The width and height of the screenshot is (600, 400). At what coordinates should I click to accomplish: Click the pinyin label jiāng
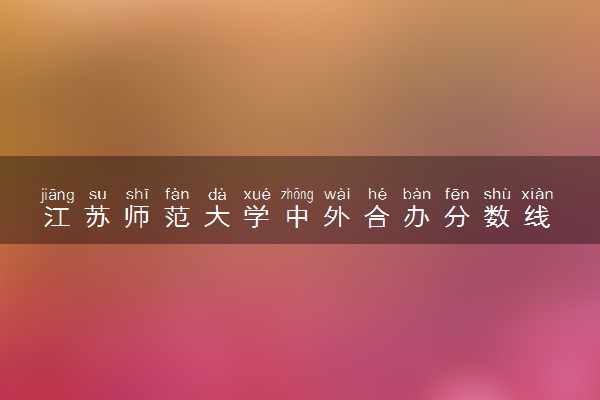click(x=57, y=195)
